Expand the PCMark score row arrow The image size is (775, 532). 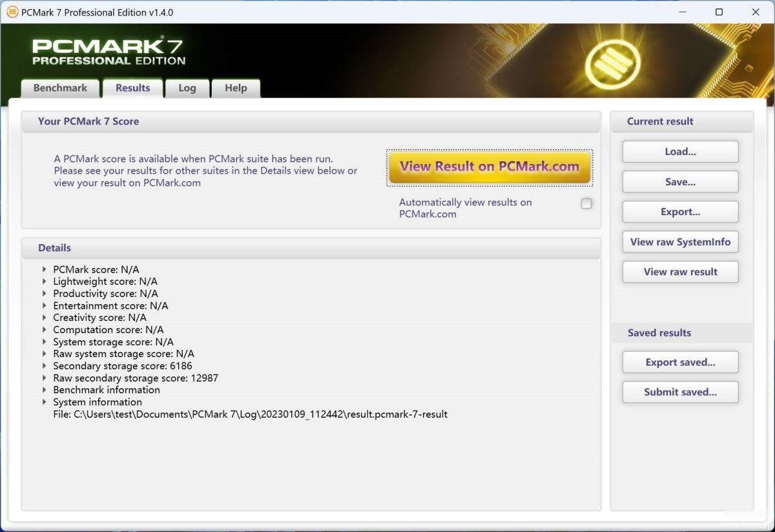(44, 269)
